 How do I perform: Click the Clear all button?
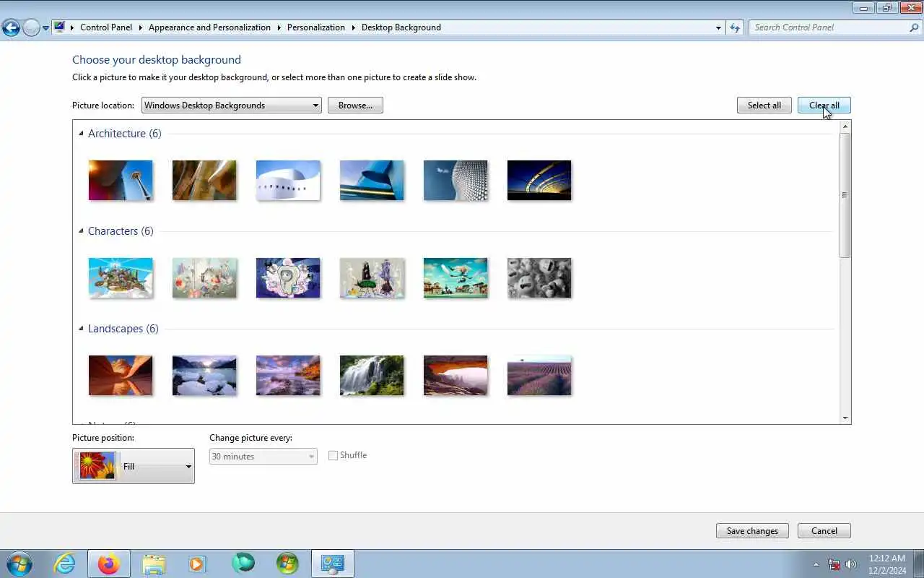tap(824, 105)
